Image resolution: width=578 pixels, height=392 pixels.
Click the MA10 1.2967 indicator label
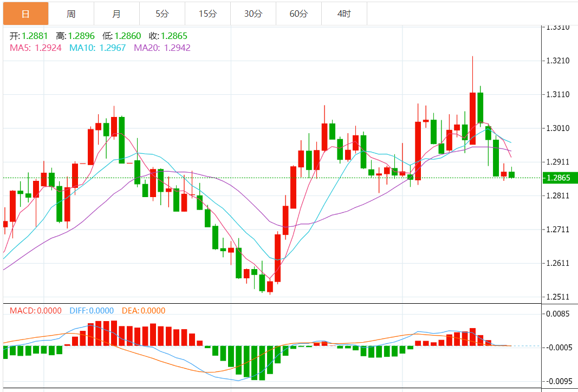[x=98, y=48]
